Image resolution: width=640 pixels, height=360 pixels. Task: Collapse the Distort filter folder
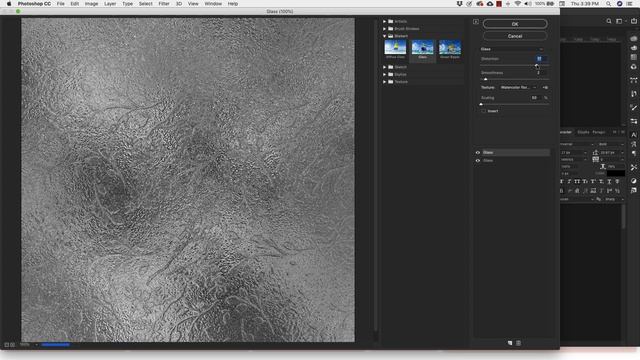[x=384, y=36]
